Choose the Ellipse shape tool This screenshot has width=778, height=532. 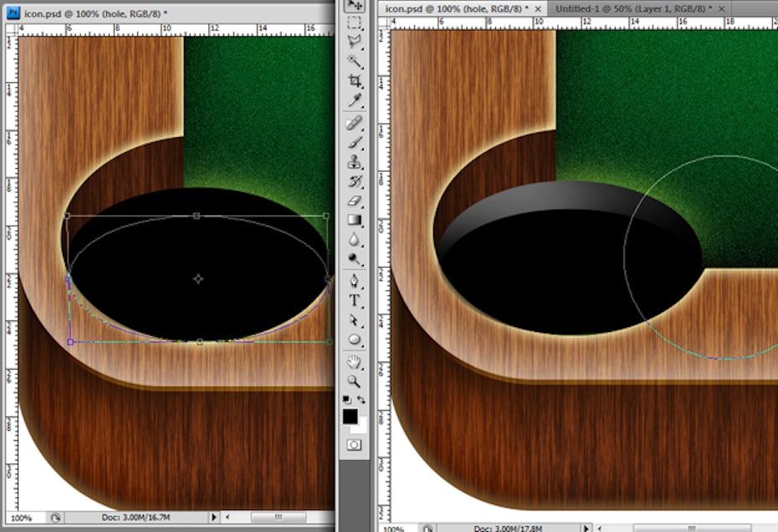point(355,340)
